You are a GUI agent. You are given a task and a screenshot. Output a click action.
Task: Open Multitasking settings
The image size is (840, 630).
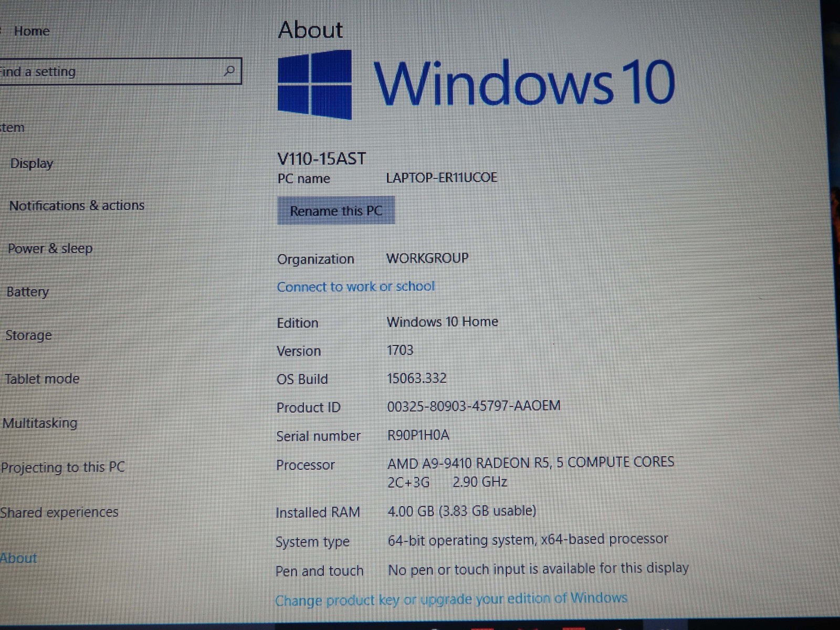pyautogui.click(x=40, y=423)
